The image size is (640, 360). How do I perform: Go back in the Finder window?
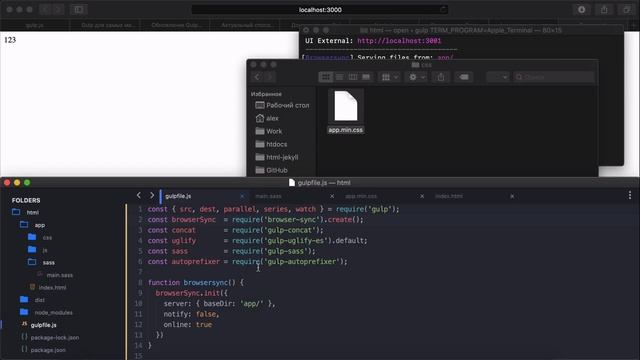point(257,77)
